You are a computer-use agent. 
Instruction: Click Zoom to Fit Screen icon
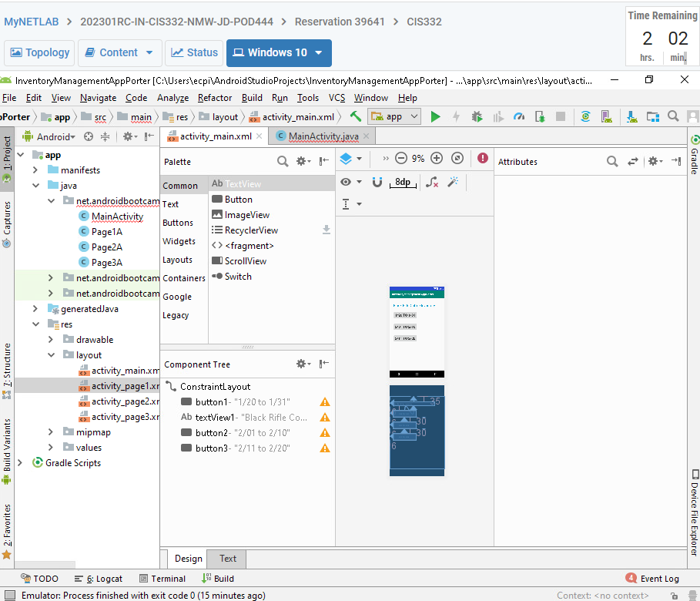click(457, 158)
